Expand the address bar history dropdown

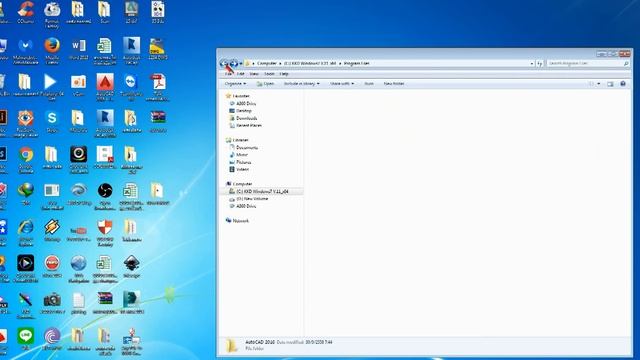click(x=531, y=64)
